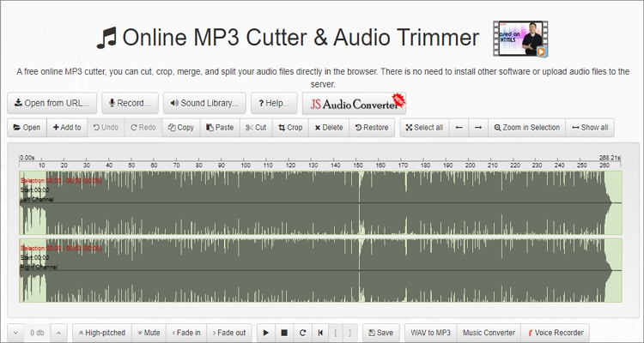This screenshot has height=343, width=644.
Task: Stop audio playback
Action: point(284,333)
